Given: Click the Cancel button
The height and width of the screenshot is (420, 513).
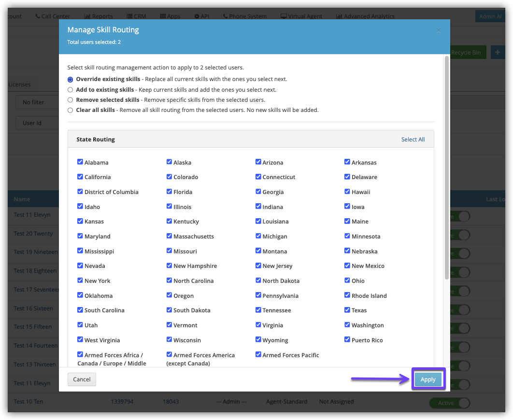Looking at the screenshot, I should click(82, 379).
